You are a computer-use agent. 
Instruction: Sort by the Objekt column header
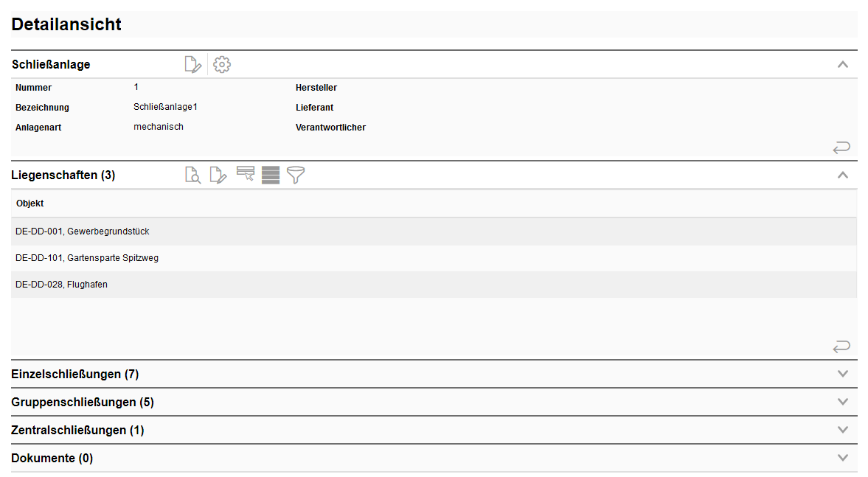click(x=30, y=203)
